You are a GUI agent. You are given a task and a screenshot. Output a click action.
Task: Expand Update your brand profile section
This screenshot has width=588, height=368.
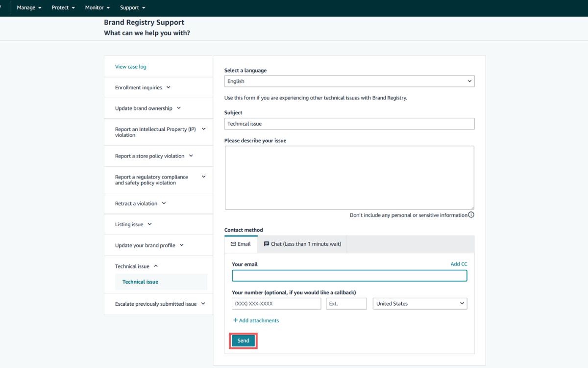pyautogui.click(x=158, y=245)
